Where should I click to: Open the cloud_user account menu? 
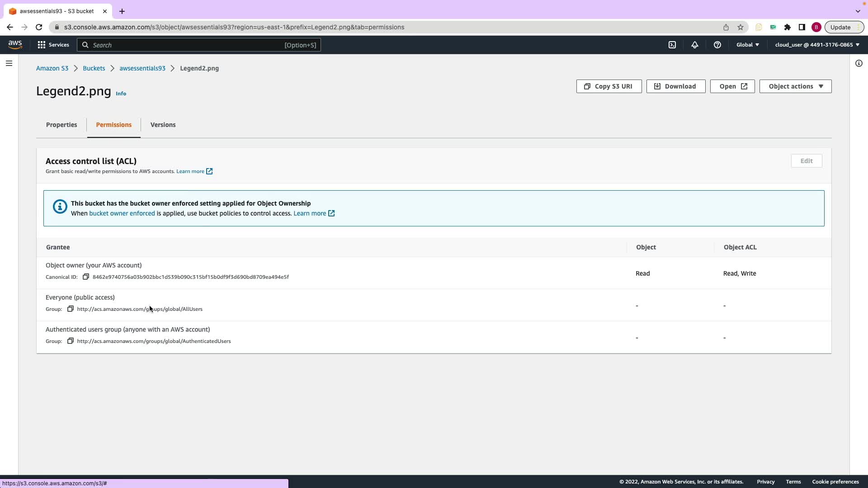(x=817, y=45)
